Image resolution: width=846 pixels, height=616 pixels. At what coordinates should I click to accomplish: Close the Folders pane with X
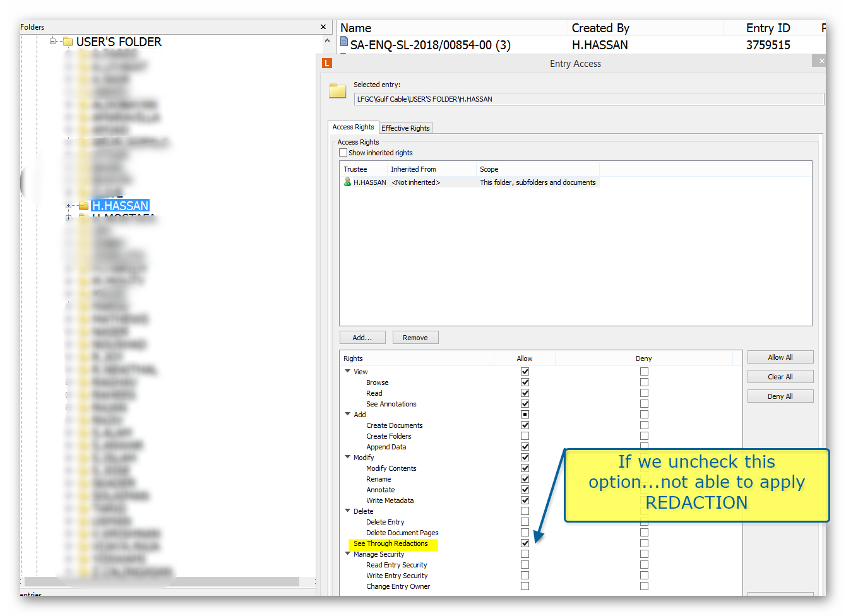[x=323, y=27]
